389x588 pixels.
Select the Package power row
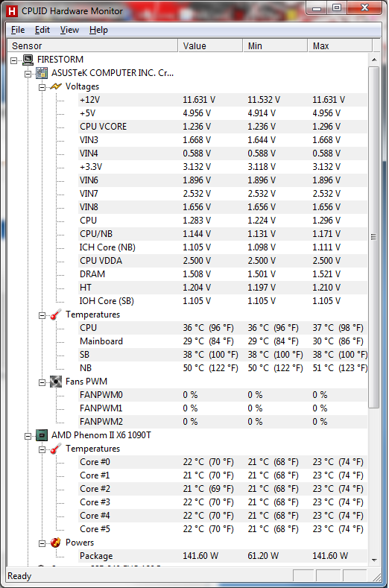[223, 556]
